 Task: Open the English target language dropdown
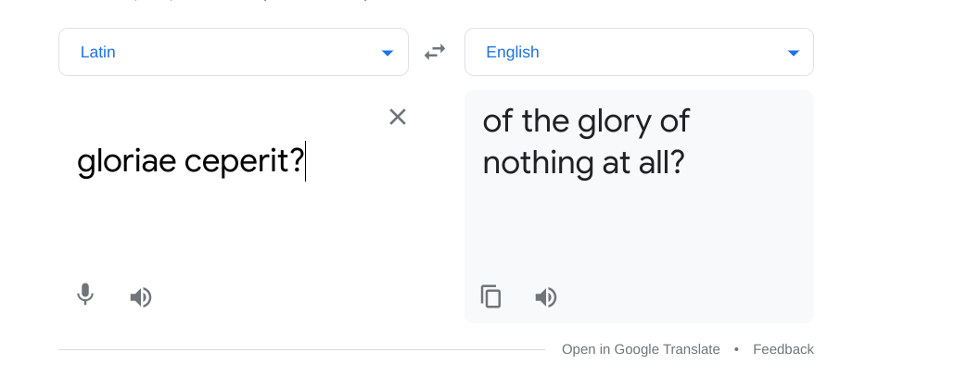point(639,52)
